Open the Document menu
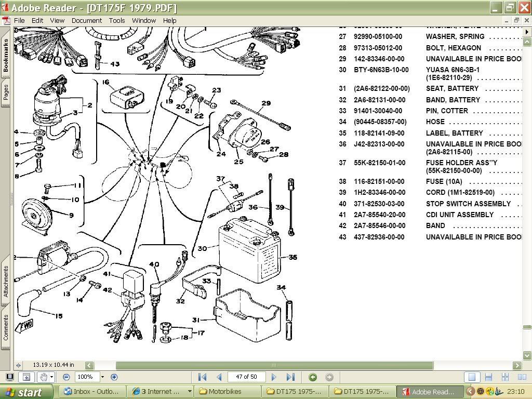532x399 pixels. [x=87, y=20]
